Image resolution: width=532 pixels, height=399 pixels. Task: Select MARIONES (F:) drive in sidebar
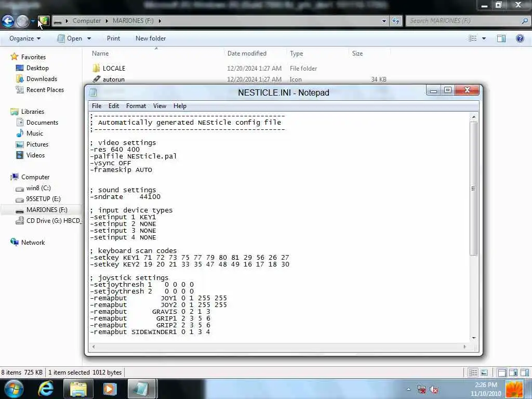tap(47, 210)
